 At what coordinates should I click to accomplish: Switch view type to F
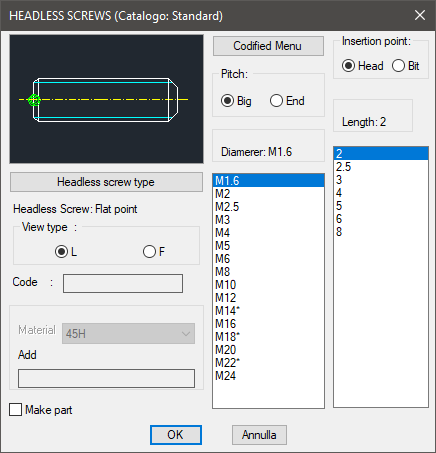(154, 252)
